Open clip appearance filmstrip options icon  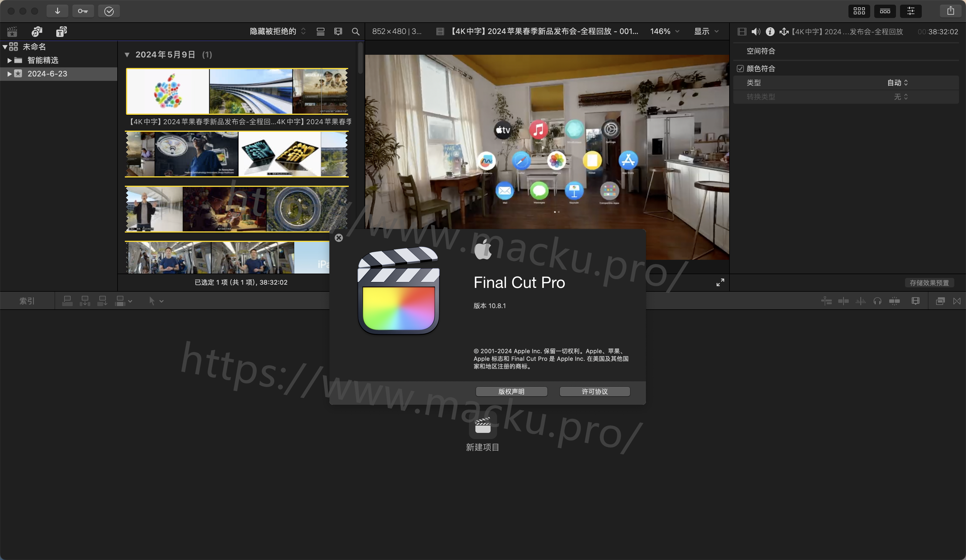338,31
